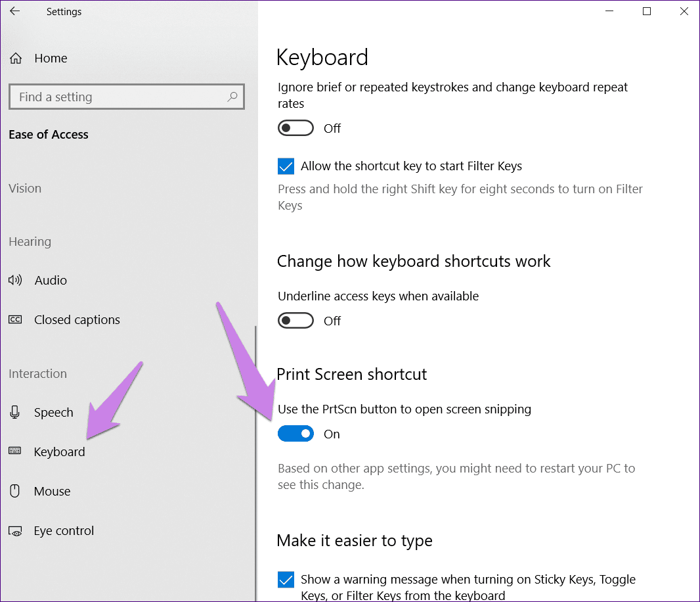Click the search magnifier icon

232,97
